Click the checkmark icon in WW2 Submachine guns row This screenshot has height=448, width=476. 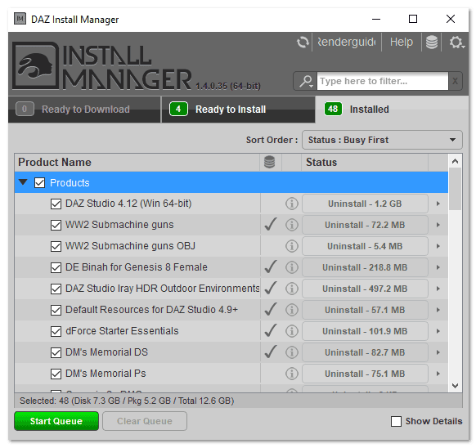point(271,224)
